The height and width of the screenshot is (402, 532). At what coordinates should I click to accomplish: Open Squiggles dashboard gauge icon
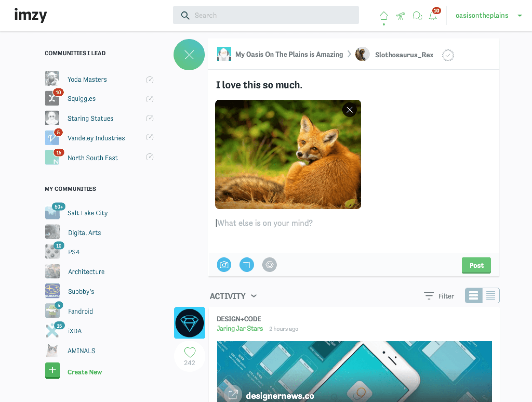click(150, 99)
